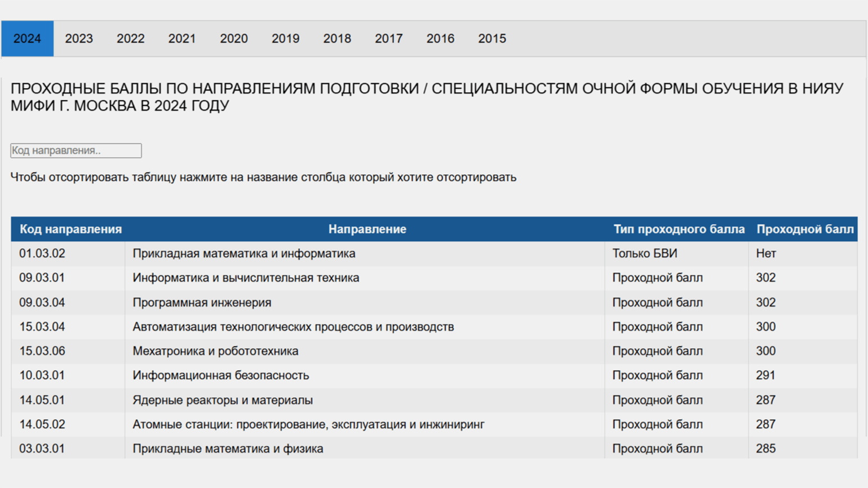Image resolution: width=868 pixels, height=488 pixels.
Task: Click score value 291
Action: (765, 375)
